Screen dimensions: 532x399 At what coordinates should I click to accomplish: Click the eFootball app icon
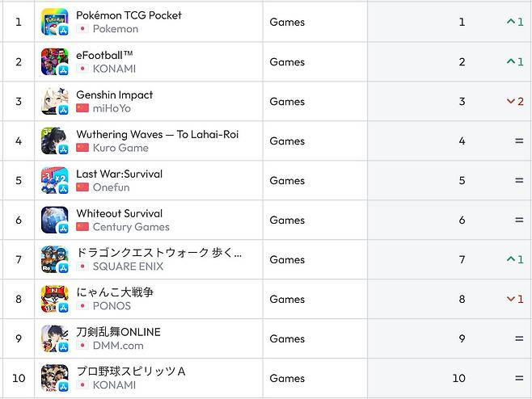click(54, 61)
